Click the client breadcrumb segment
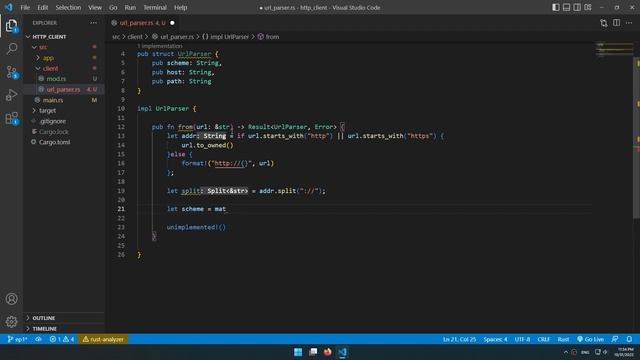640x360 pixels. (x=135, y=37)
